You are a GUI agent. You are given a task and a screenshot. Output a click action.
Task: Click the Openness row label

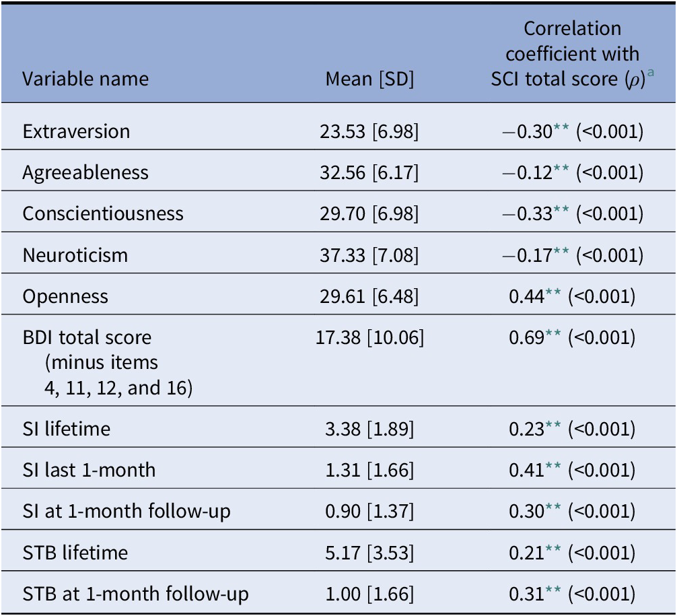click(65, 296)
